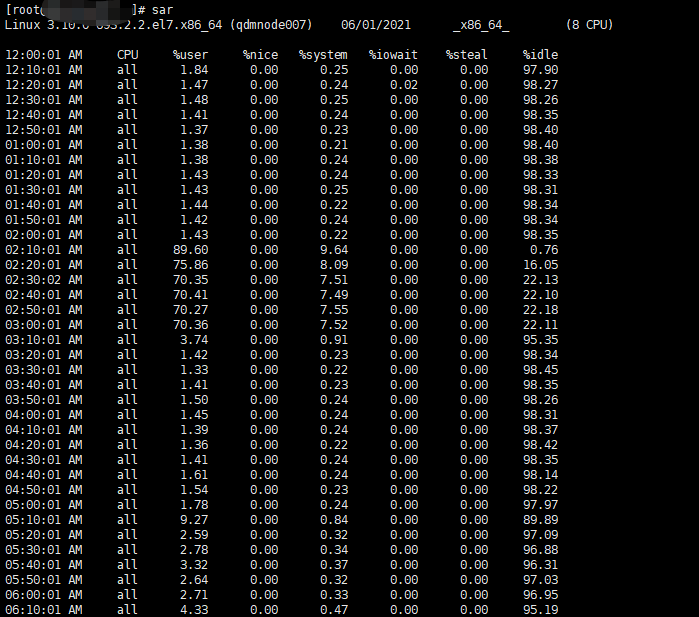Screen dimensions: 699x617
Task: Click %user value 2.78
Action: [194, 550]
